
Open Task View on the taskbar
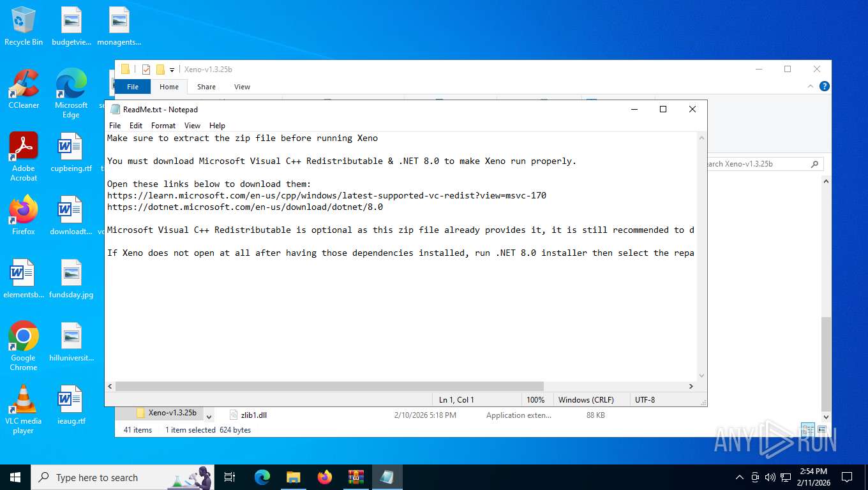tap(230, 477)
